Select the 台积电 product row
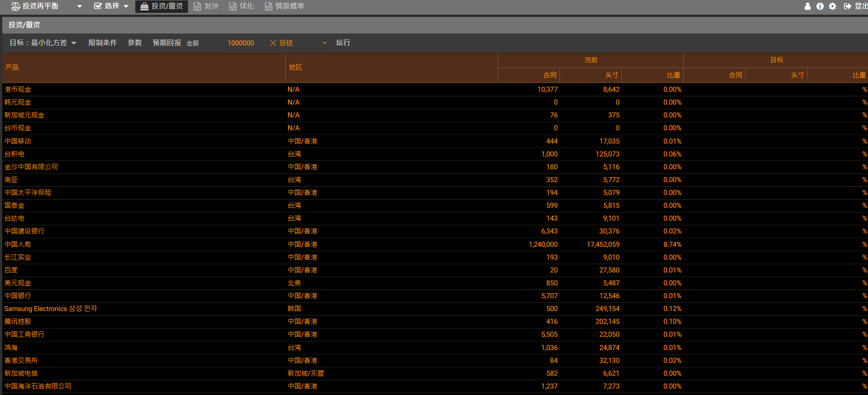The height and width of the screenshot is (395, 868). tap(435, 154)
